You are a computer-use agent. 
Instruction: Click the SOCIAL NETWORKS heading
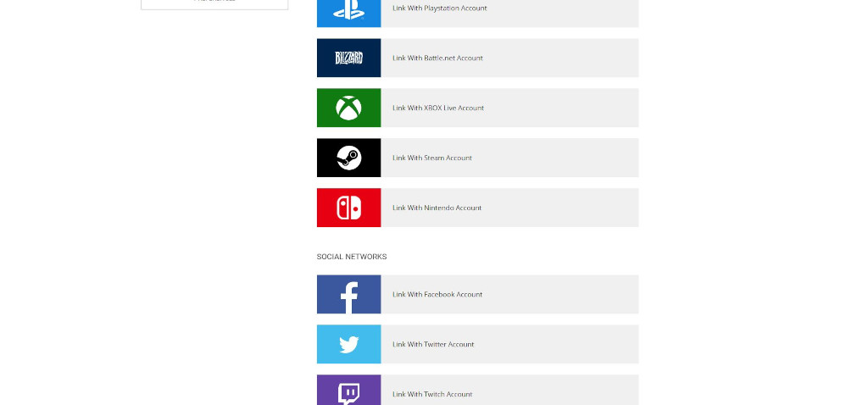coord(352,257)
